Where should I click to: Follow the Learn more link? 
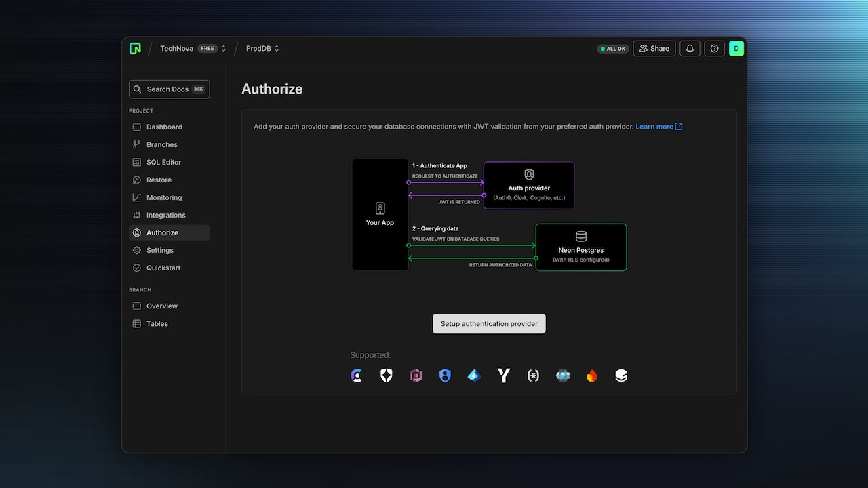click(x=659, y=127)
